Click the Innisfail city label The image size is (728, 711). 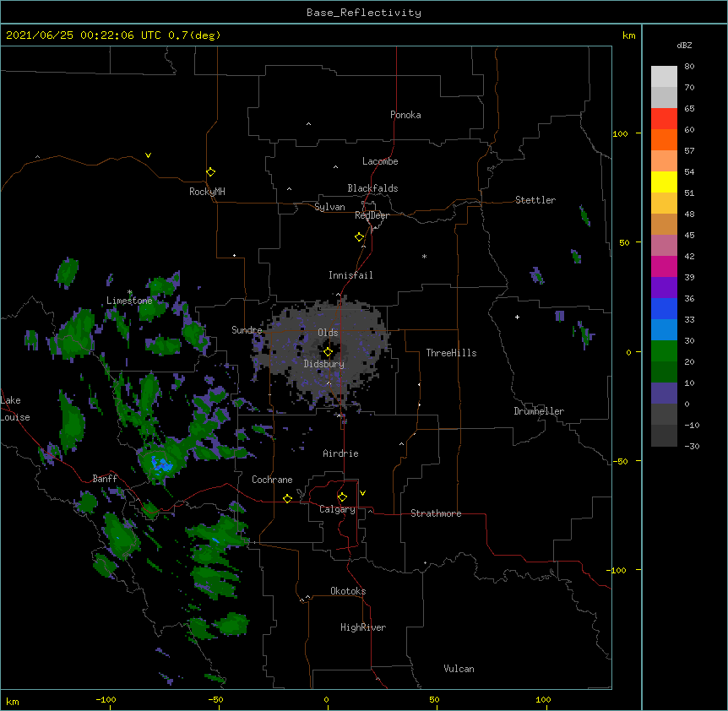350,275
